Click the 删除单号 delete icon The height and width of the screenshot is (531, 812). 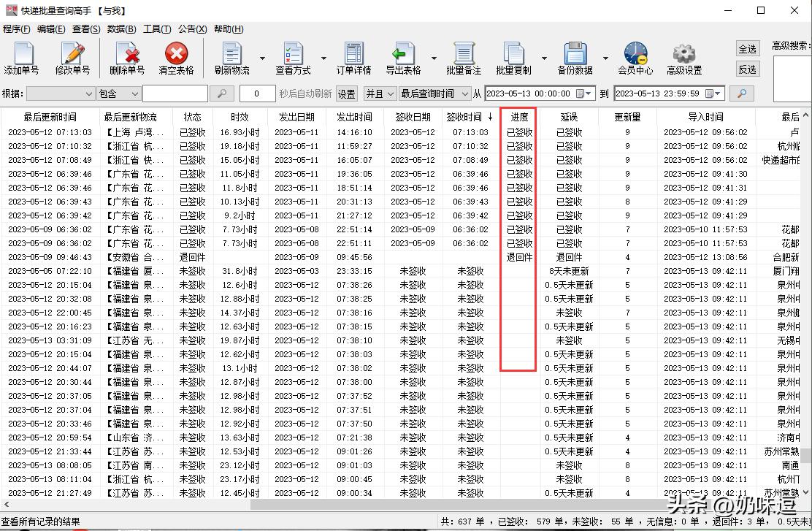pyautogui.click(x=126, y=58)
